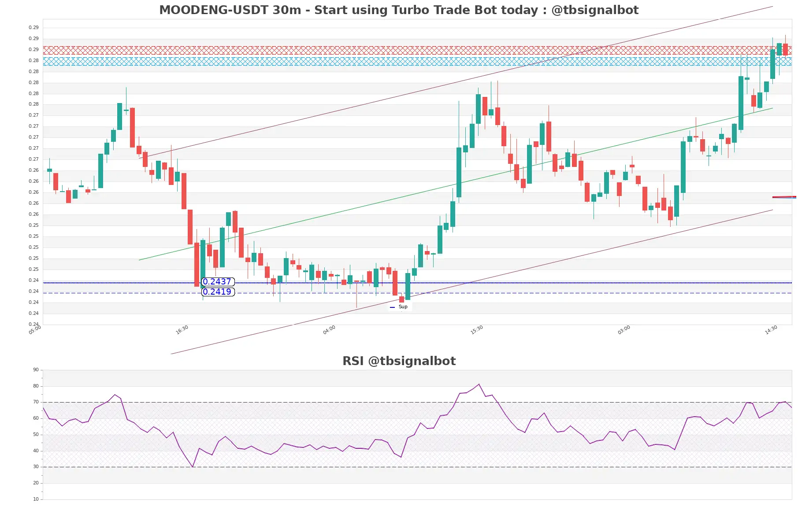Click the 04:00 time axis label
Viewport: 798px width, 532px height.
329,330
